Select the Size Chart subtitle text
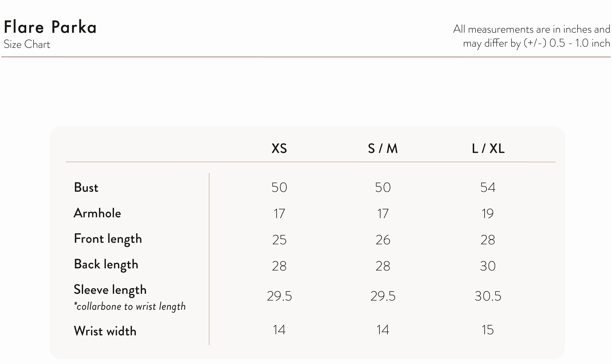This screenshot has width=612, height=364. [27, 44]
